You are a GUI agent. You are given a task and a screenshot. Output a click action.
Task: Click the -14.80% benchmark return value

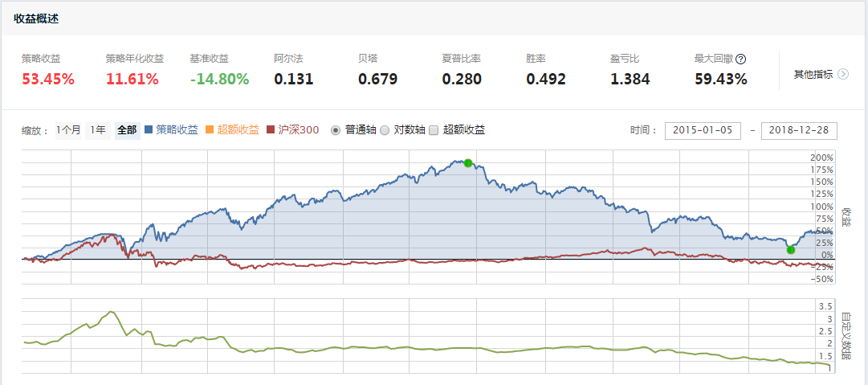click(x=220, y=80)
